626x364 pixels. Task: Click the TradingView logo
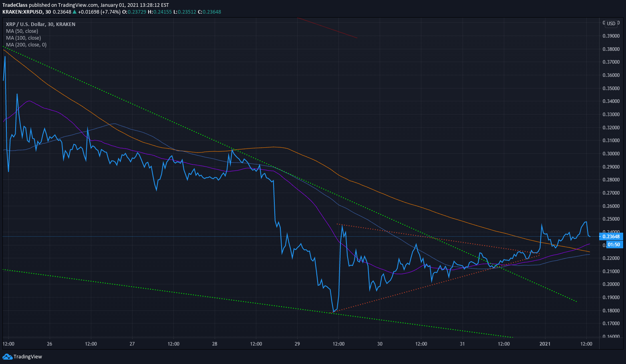(22, 357)
